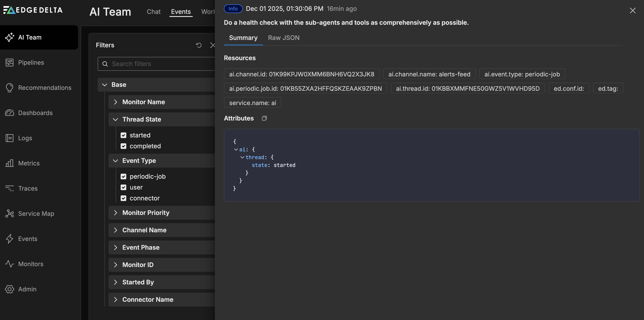Disable the periodic-job event type filter
Screen dimensions: 644x320
point(123,176)
